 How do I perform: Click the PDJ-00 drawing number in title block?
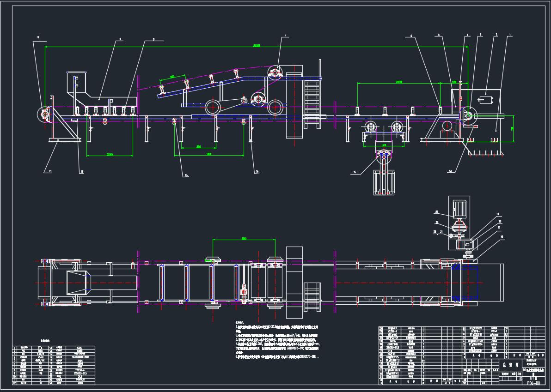533,382
